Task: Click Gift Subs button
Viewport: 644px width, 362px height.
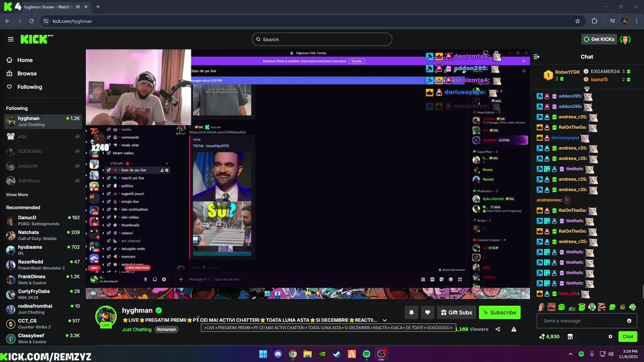Action: tap(456, 313)
